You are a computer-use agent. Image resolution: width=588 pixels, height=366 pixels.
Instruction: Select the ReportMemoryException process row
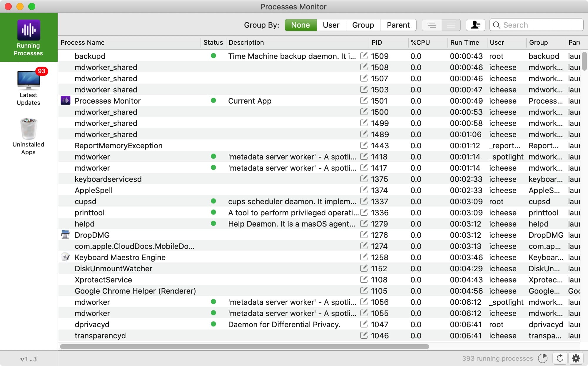point(319,146)
